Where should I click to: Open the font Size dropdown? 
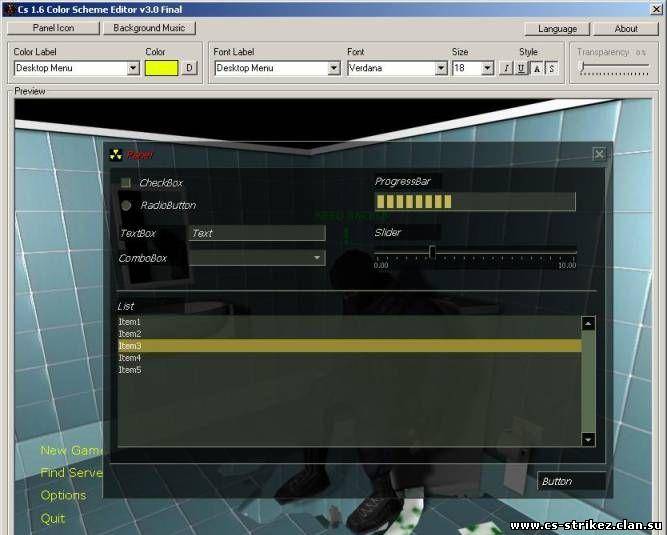[487, 68]
